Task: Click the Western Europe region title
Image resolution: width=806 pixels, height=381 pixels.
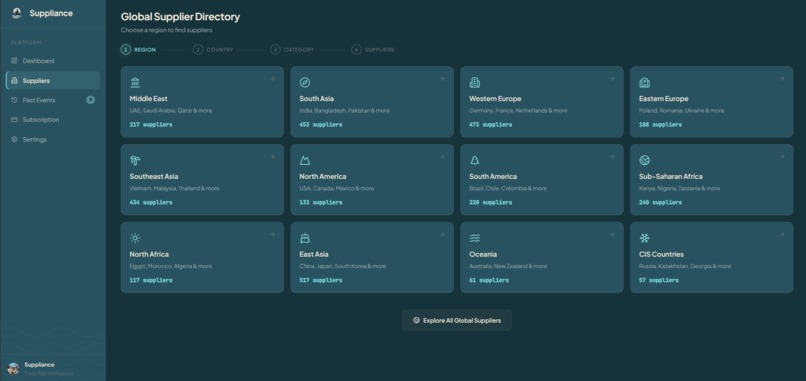Action: 495,99
